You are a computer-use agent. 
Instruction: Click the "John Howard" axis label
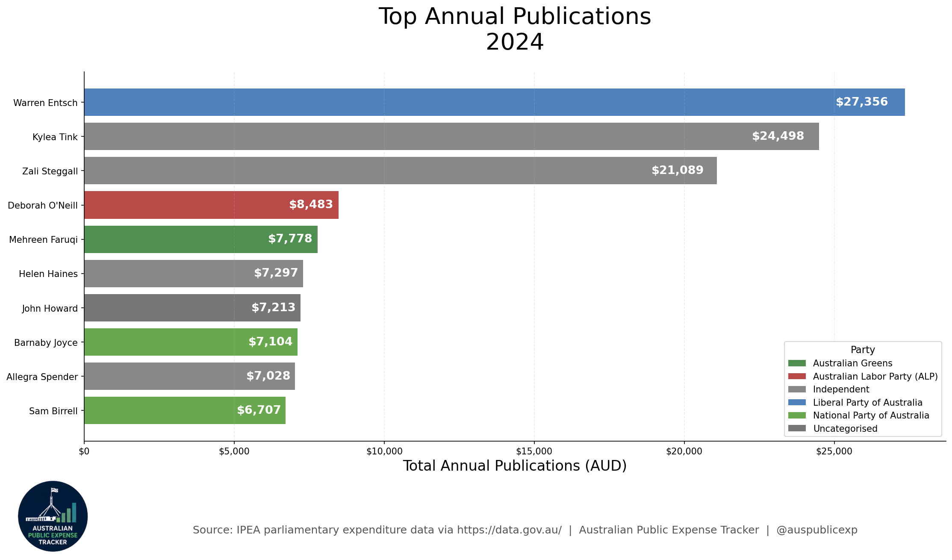[50, 309]
